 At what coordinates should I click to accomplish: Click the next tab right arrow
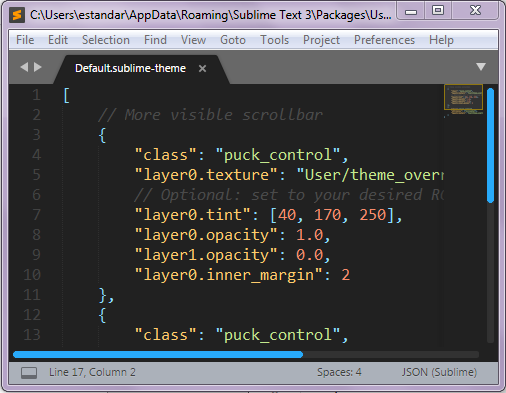tap(38, 67)
